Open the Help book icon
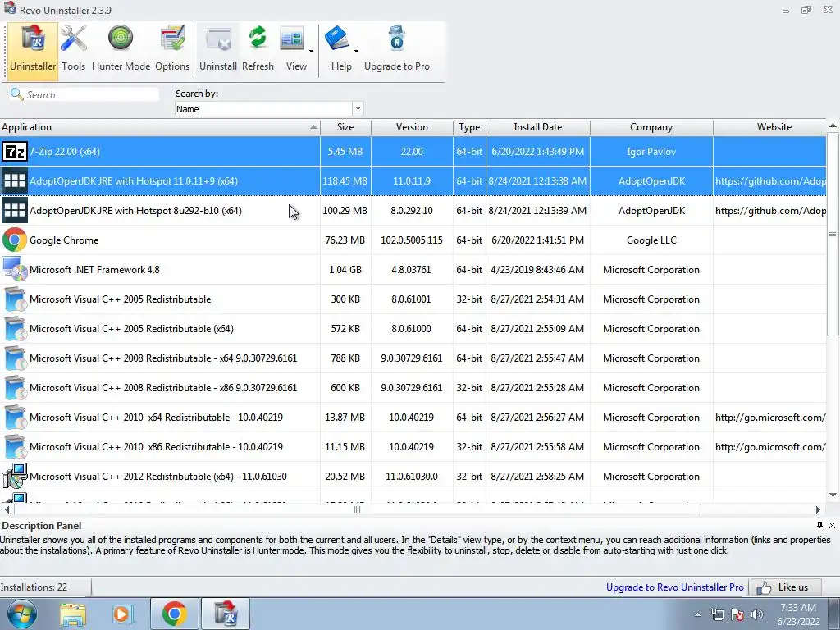 (x=337, y=39)
